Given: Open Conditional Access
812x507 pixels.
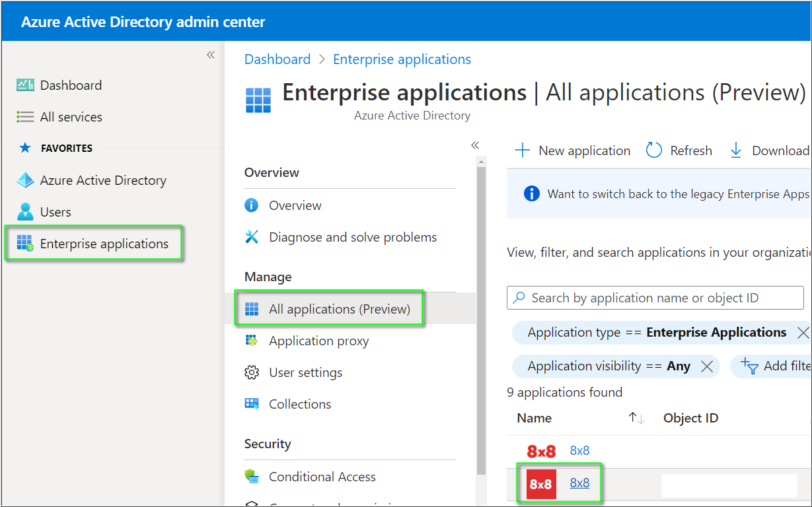Looking at the screenshot, I should (x=322, y=477).
